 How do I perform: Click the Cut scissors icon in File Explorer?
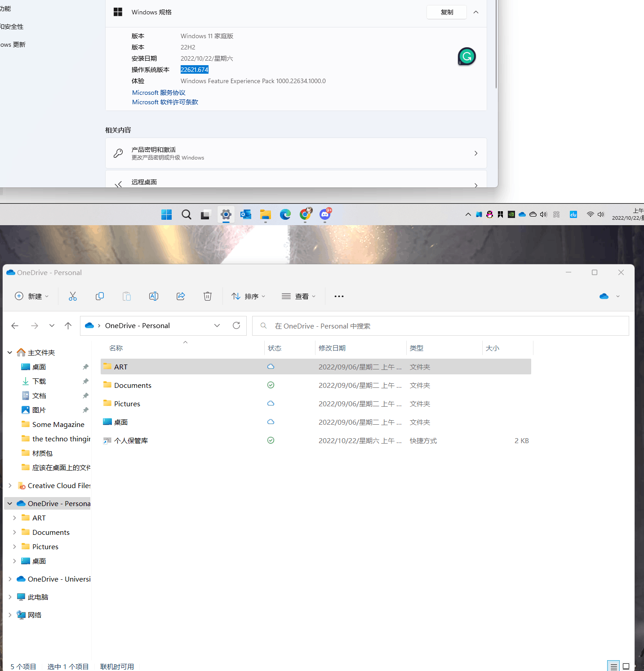(73, 296)
